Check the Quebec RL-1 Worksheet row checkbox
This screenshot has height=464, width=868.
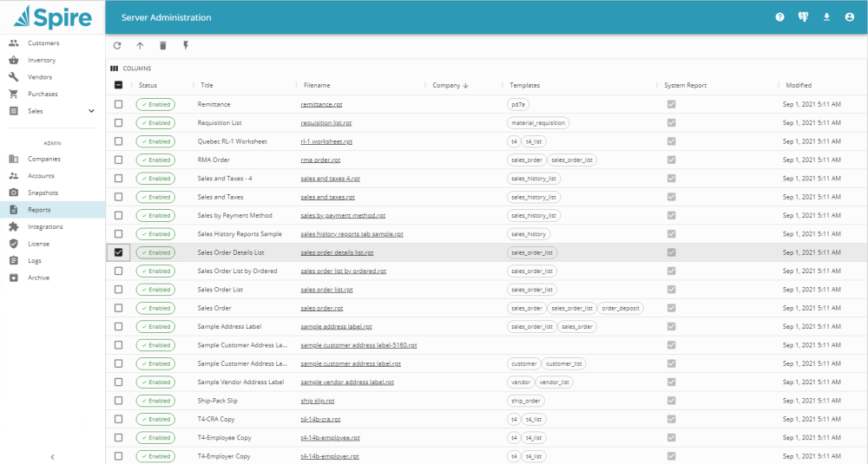coord(118,141)
